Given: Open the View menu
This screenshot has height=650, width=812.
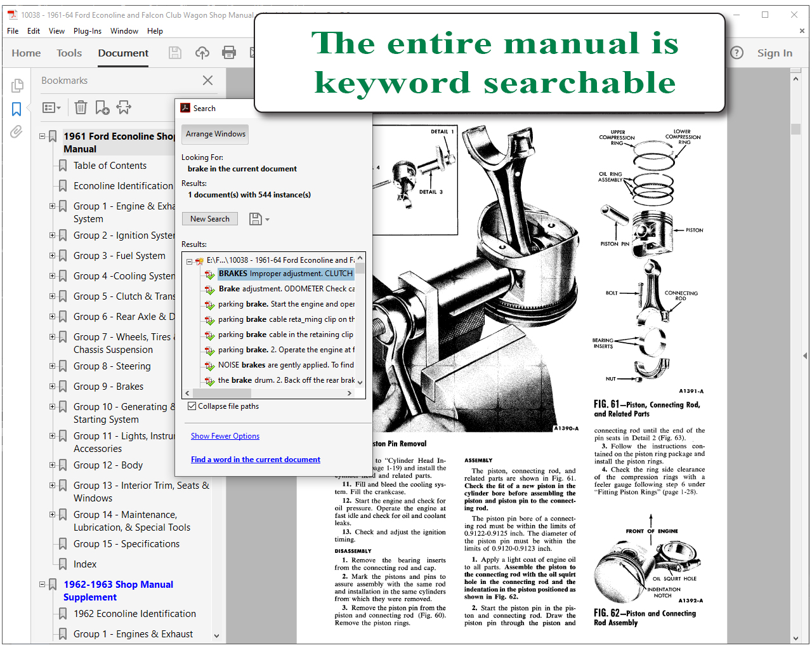Looking at the screenshot, I should pyautogui.click(x=56, y=31).
